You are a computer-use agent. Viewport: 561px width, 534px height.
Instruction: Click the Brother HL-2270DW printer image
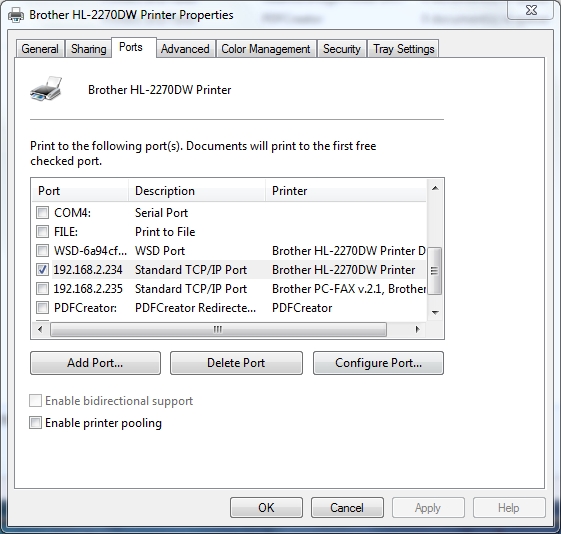[x=46, y=88]
